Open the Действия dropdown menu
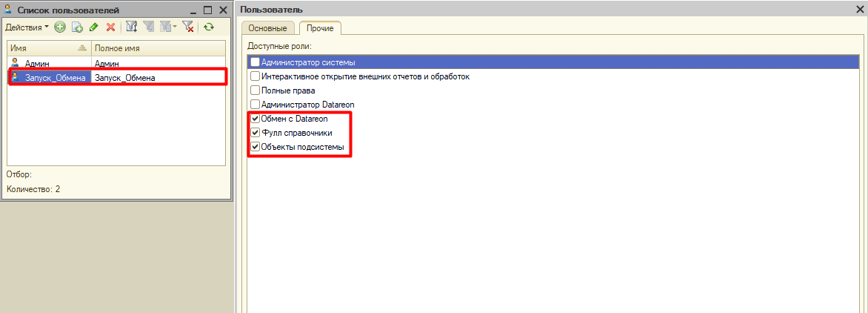The image size is (868, 313). (27, 27)
